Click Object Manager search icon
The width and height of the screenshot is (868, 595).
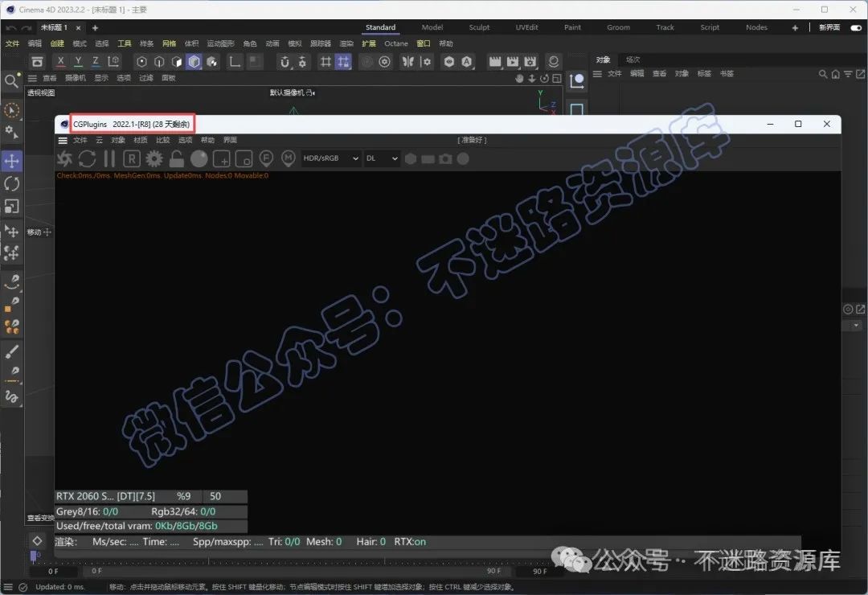coord(823,74)
